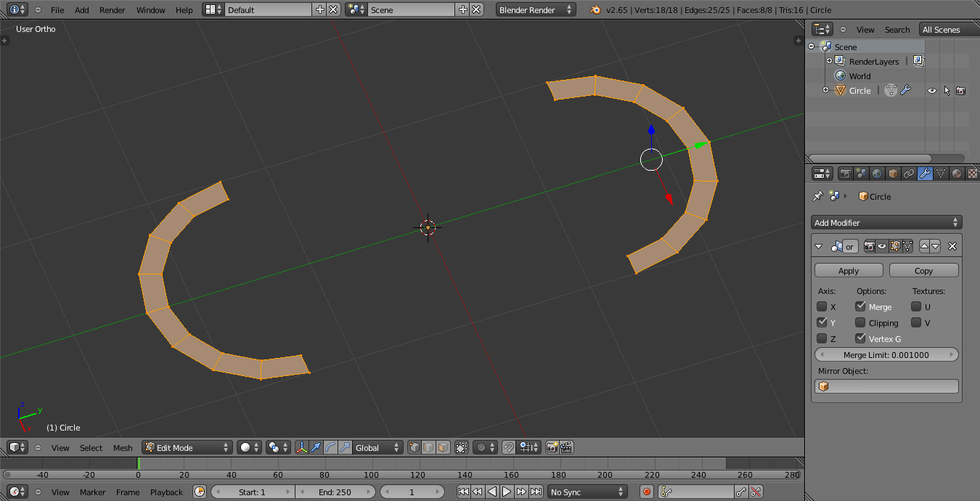Enable the X mirror axis checkbox
This screenshot has width=980, height=501.
(822, 306)
